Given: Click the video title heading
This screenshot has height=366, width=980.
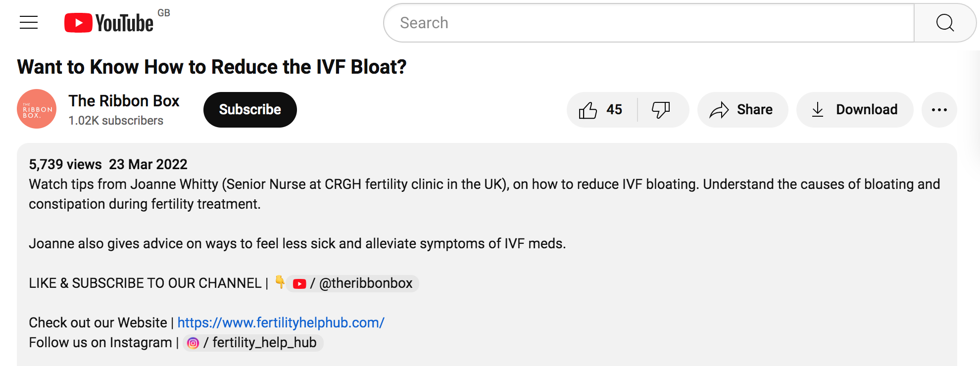Looking at the screenshot, I should tap(212, 67).
